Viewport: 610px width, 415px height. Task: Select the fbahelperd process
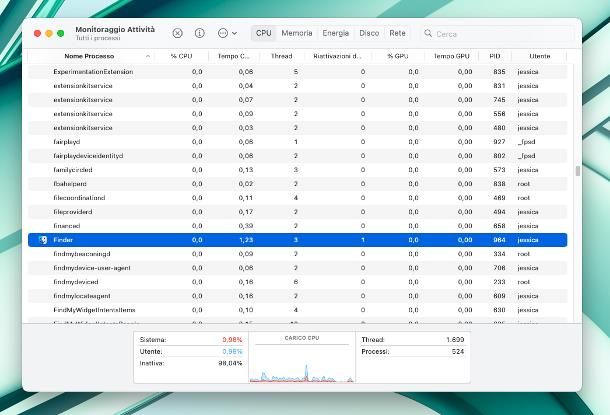point(298,184)
